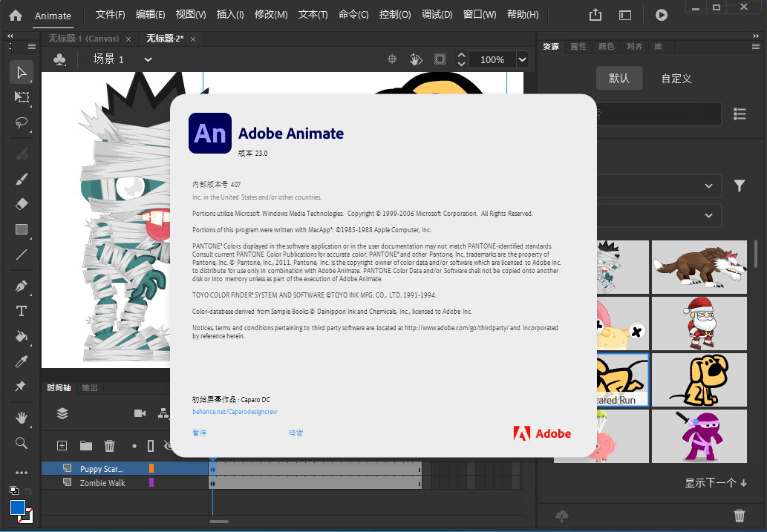Switch to the 属性 panel tab
Screen dimensions: 767x532
(x=578, y=47)
